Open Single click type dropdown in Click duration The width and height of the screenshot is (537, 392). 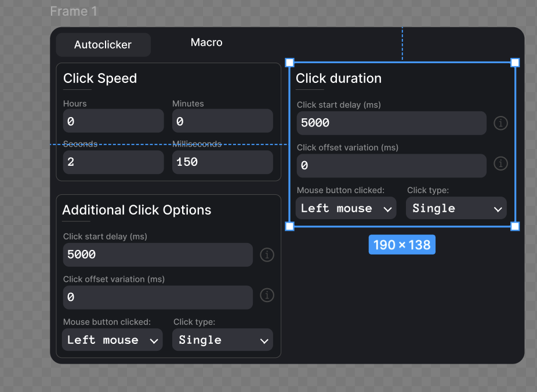point(456,209)
